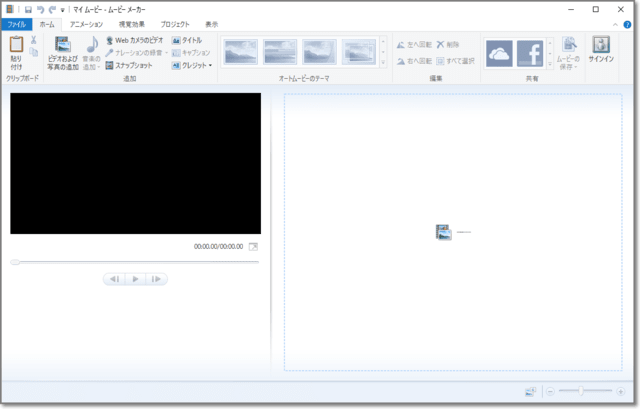Open help with the question mark icon
640x409 pixels.
click(628, 23)
